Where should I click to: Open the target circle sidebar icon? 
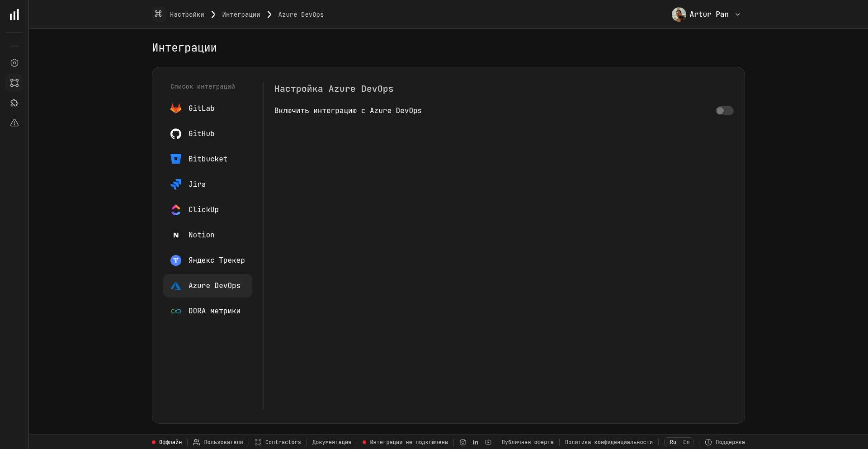coord(14,63)
